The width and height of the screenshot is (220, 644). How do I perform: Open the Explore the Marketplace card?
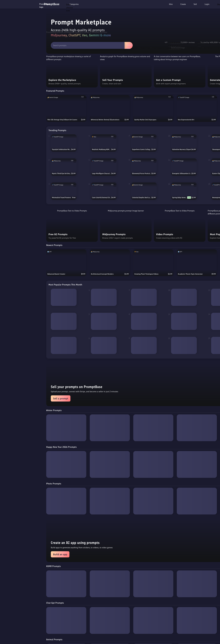[72, 77]
